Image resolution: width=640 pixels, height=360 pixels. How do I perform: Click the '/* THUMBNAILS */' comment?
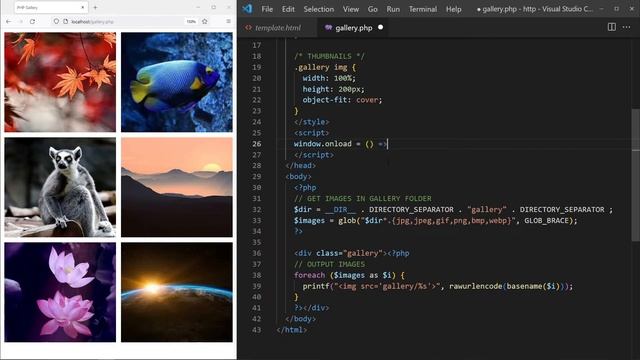(329, 56)
